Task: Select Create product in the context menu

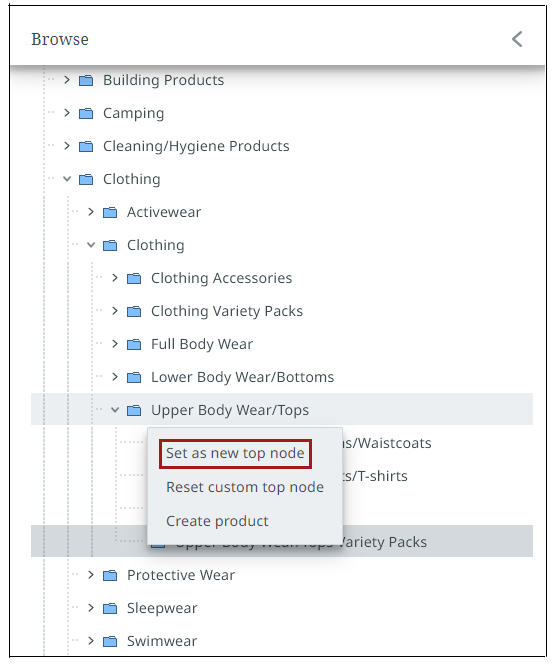Action: pyautogui.click(x=217, y=521)
